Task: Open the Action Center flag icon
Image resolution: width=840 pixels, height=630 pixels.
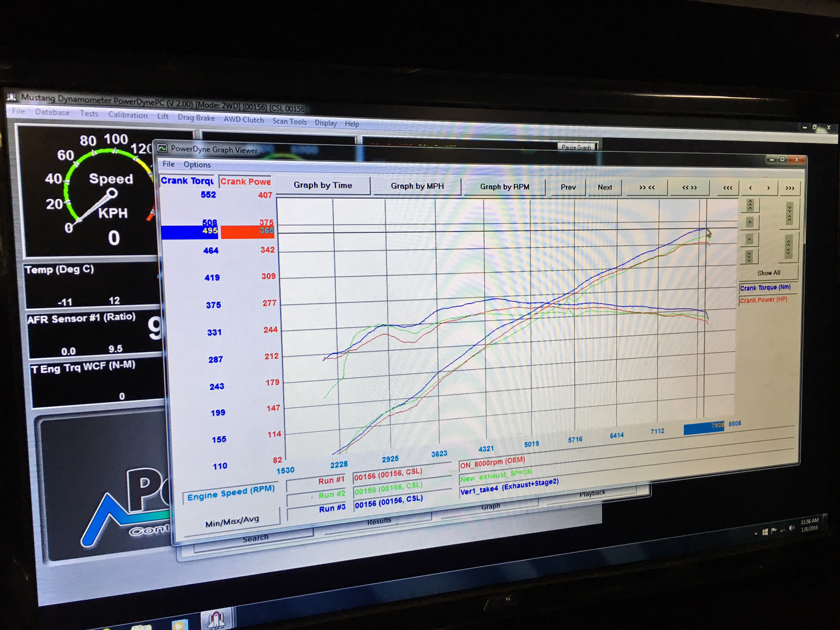Action: click(774, 530)
